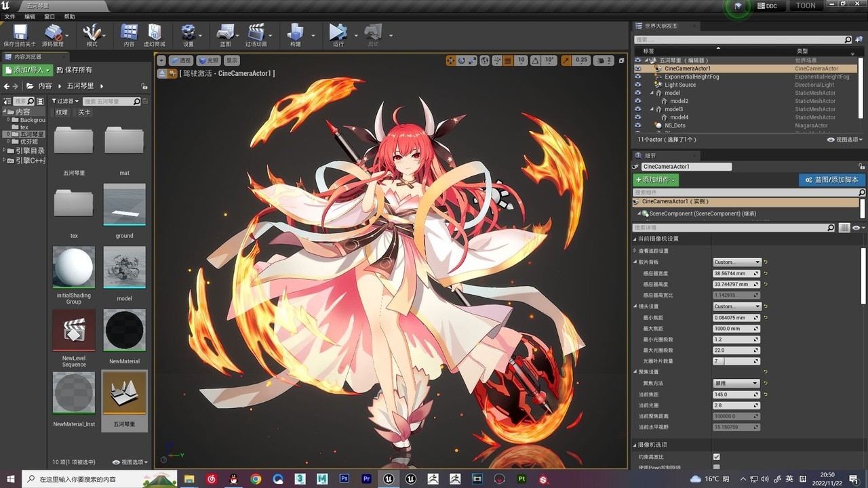
Task: Toggle visibility eye for NS_Dots
Action: 637,125
